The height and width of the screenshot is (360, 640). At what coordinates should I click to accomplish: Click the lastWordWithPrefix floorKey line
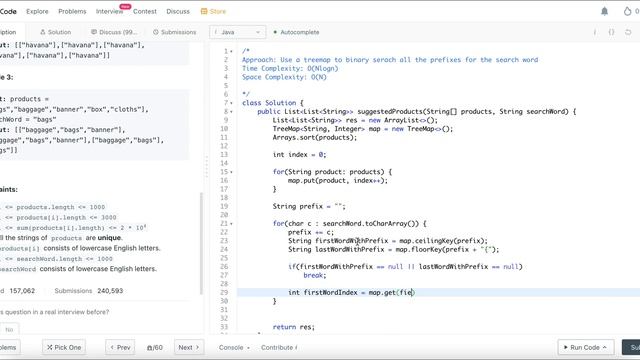(393, 249)
